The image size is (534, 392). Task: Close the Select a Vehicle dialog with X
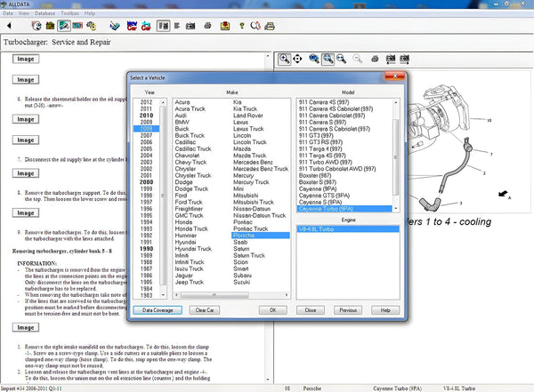click(394, 76)
